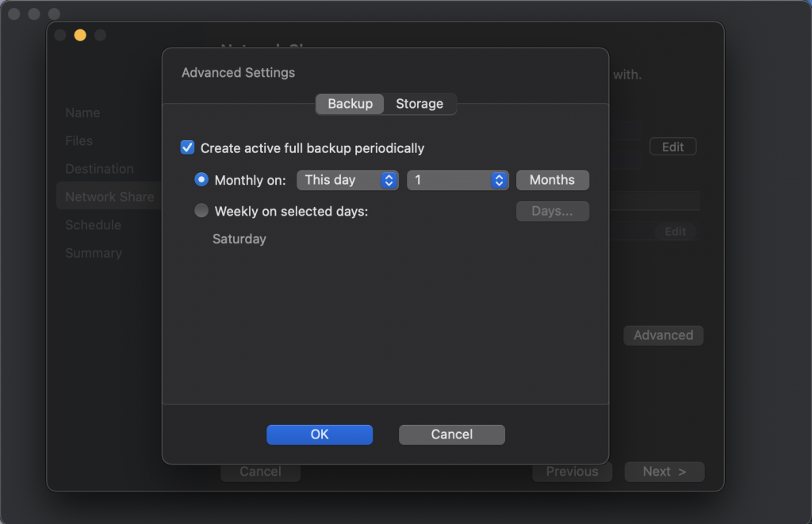Click Previous in the wizard
This screenshot has width=812, height=524.
572,472
